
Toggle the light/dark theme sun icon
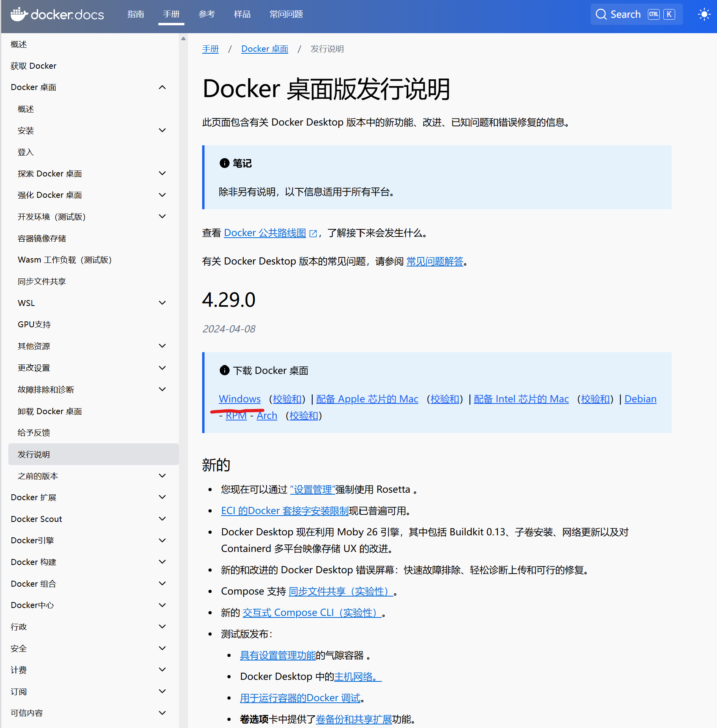point(704,15)
